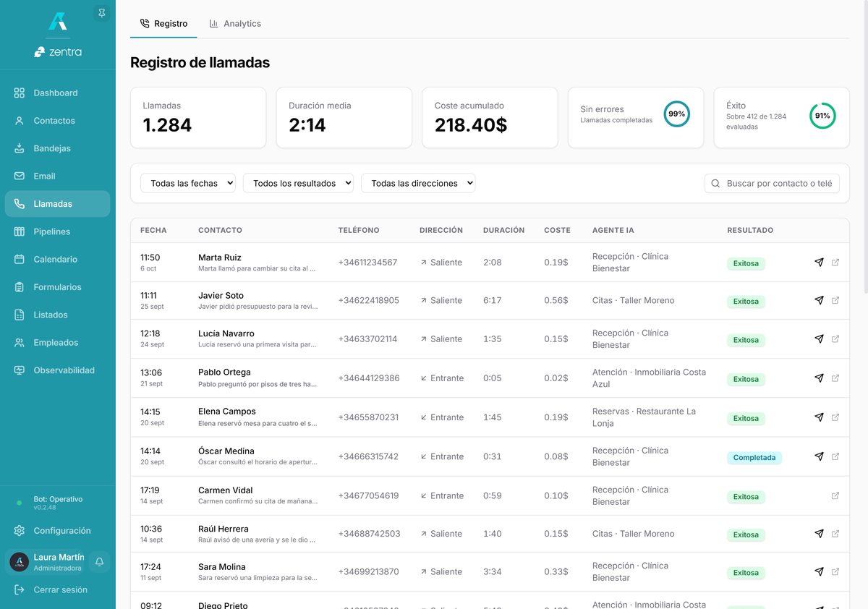This screenshot has width=868, height=609.
Task: Open Bandejas in sidebar
Action: (58, 148)
